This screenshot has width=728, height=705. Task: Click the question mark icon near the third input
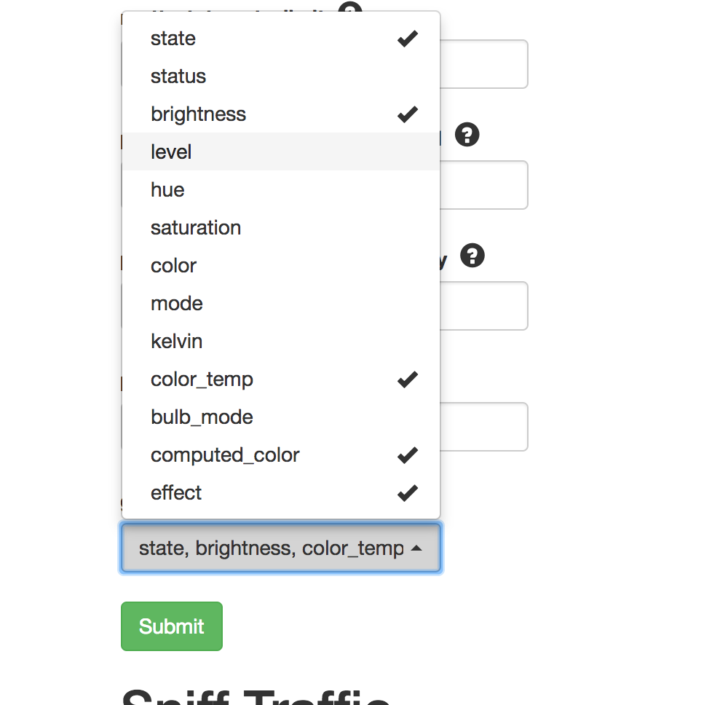[x=472, y=256]
